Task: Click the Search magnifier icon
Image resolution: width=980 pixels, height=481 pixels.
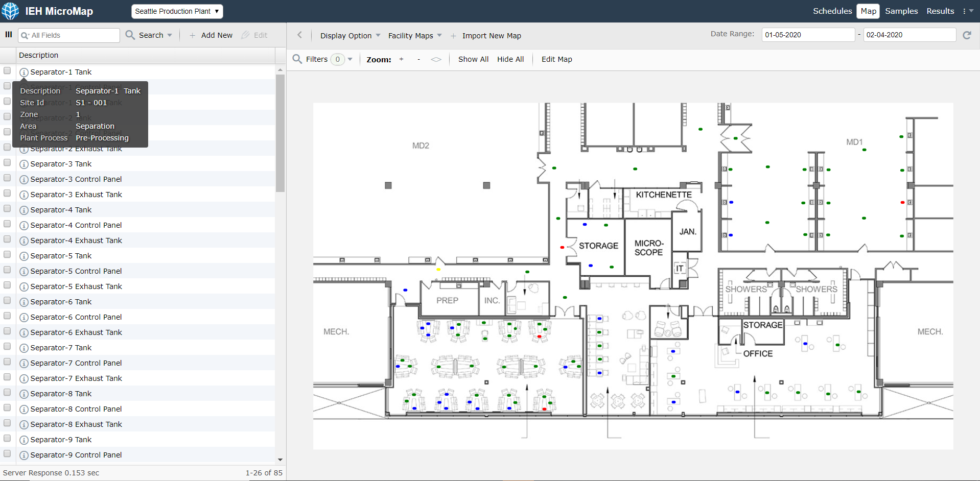Action: [x=130, y=35]
